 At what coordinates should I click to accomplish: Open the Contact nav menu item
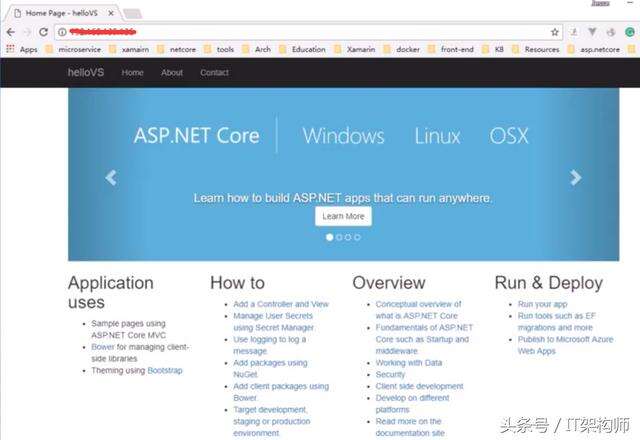coord(214,73)
